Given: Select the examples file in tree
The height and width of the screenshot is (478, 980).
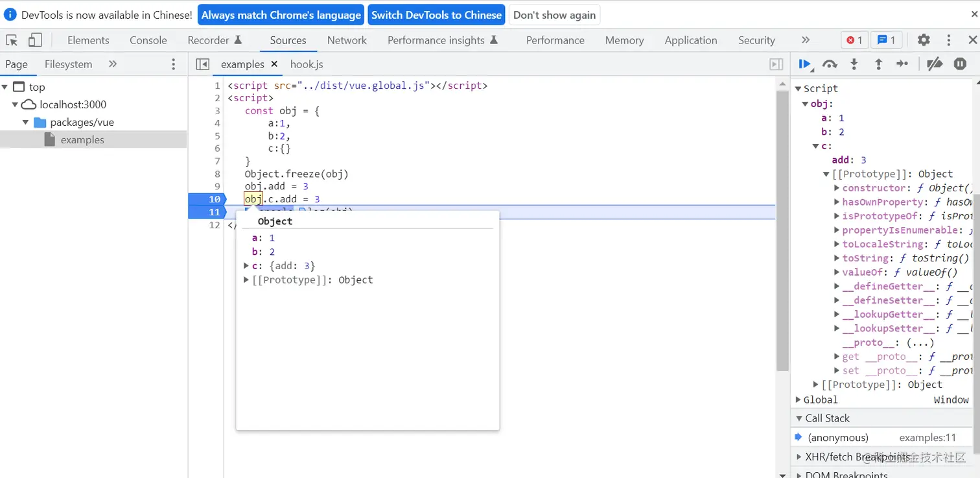Looking at the screenshot, I should (x=93, y=139).
